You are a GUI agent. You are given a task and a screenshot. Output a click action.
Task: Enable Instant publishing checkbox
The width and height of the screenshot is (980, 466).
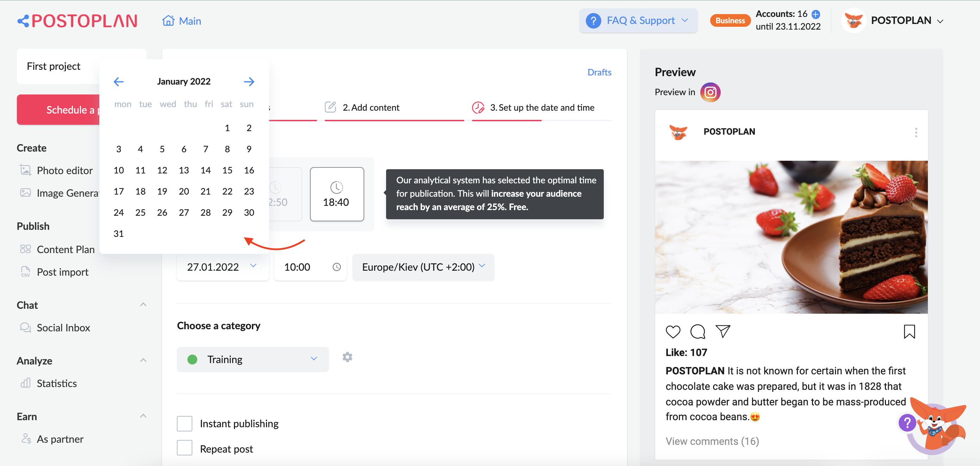[185, 423]
